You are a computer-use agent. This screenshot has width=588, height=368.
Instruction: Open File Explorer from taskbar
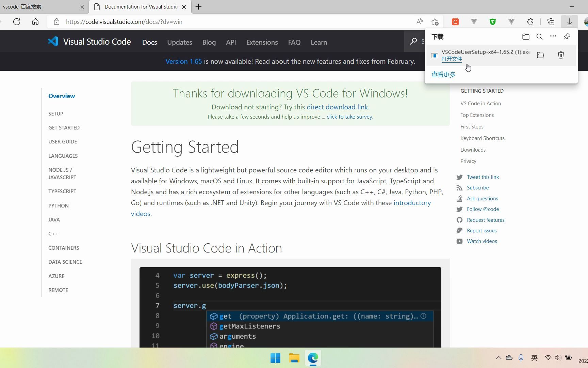pyautogui.click(x=294, y=358)
